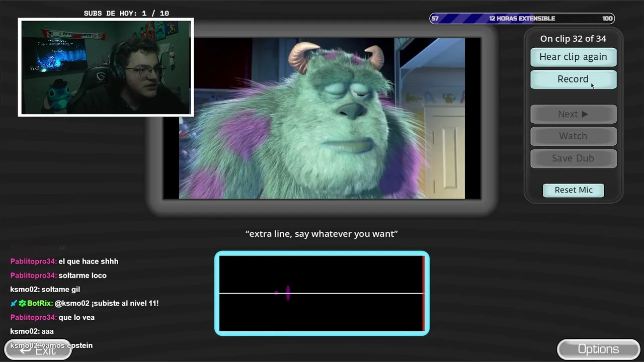Viewport: 644px width, 362px height.
Task: Start recording with the Record button
Action: coord(573,79)
